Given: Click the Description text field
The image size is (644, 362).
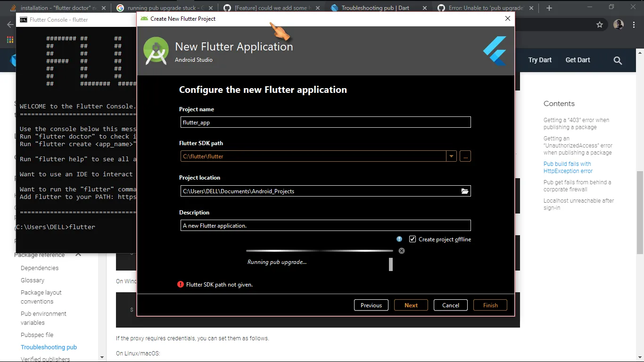Looking at the screenshot, I should coord(325,225).
